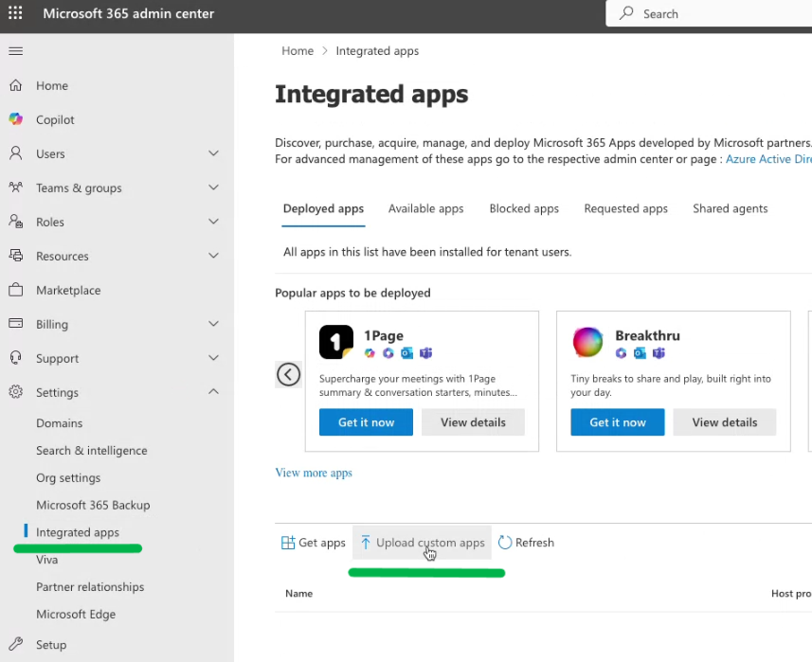Image resolution: width=812 pixels, height=662 pixels.
Task: Open the app launcher waffle icon
Action: click(15, 13)
